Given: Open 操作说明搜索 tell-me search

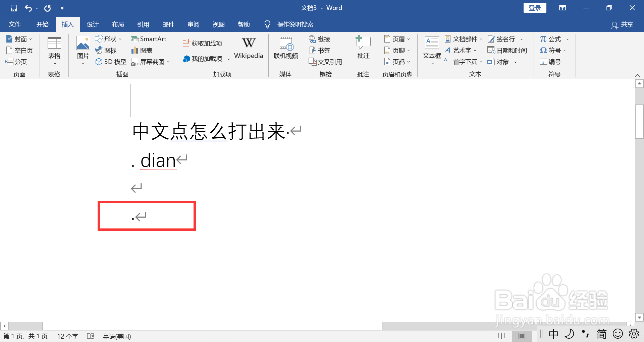Looking at the screenshot, I should [295, 24].
